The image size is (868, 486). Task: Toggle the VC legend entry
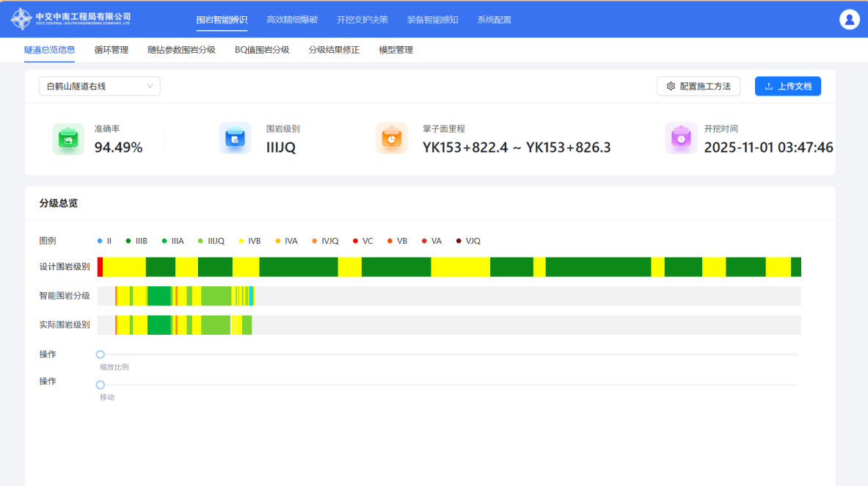click(362, 241)
